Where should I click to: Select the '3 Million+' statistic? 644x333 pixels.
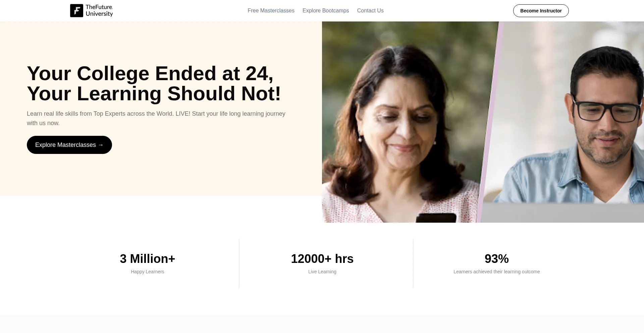coord(148,259)
